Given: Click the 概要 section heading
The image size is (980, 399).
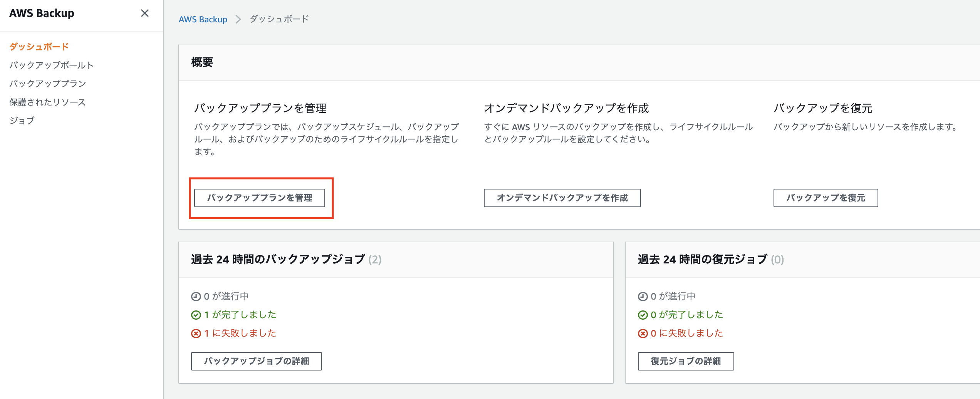Looking at the screenshot, I should coord(202,62).
